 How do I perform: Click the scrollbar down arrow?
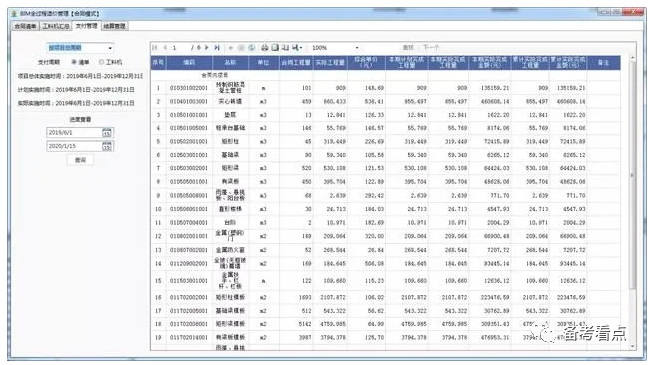633,346
